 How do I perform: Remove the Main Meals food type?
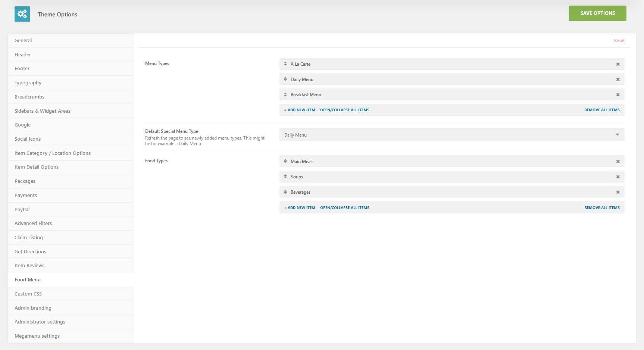618,162
